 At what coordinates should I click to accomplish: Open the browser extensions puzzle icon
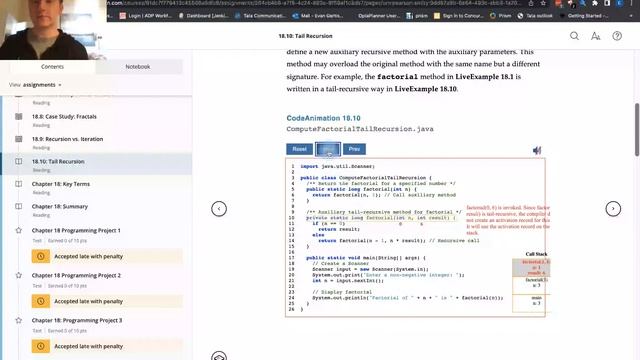pos(595,3)
